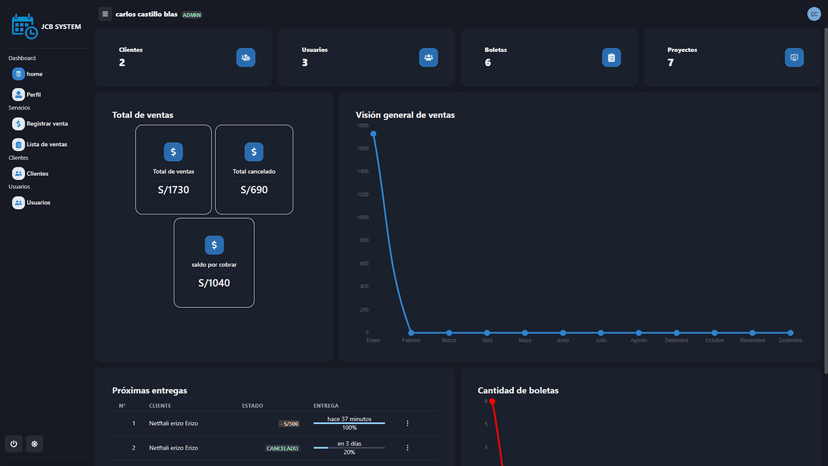Click the Clientes card group icon
Viewport: 828px width, 466px height.
246,58
